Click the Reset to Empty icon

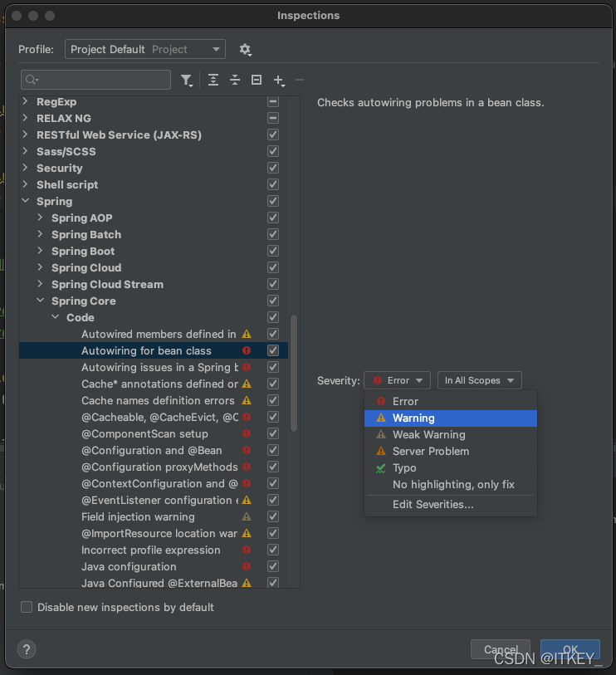257,80
